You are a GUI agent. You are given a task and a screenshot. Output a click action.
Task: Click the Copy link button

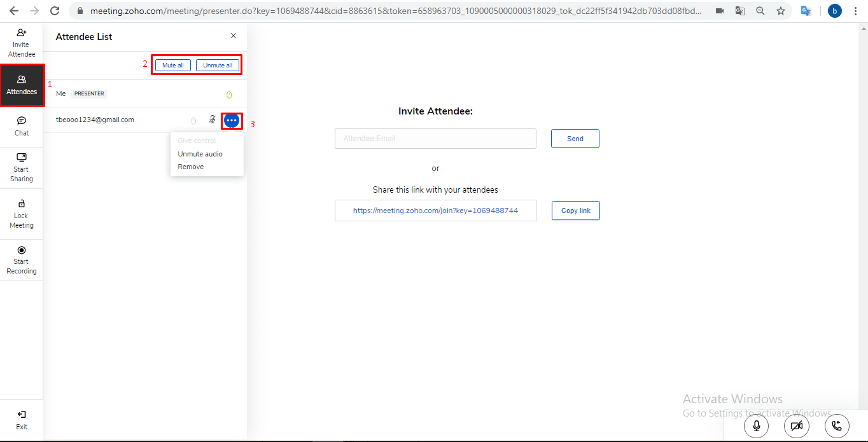pyautogui.click(x=575, y=211)
